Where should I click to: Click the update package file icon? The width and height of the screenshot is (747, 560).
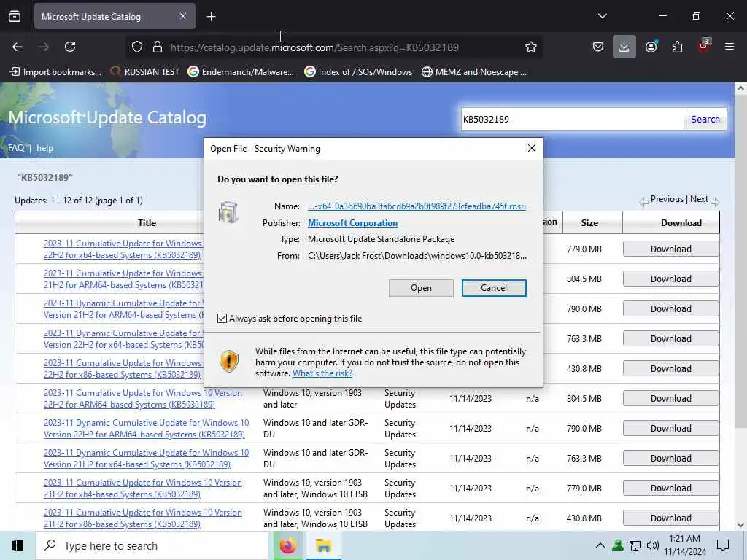[x=228, y=212]
